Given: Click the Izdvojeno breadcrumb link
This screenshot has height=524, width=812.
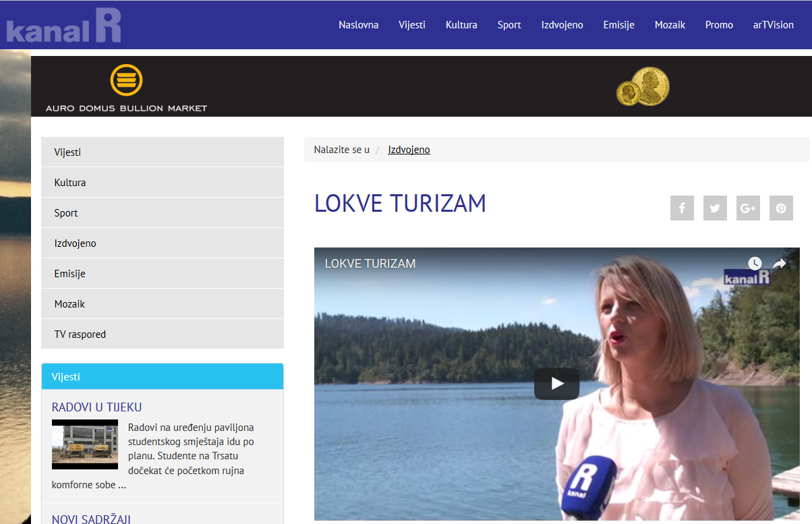Looking at the screenshot, I should click(409, 150).
